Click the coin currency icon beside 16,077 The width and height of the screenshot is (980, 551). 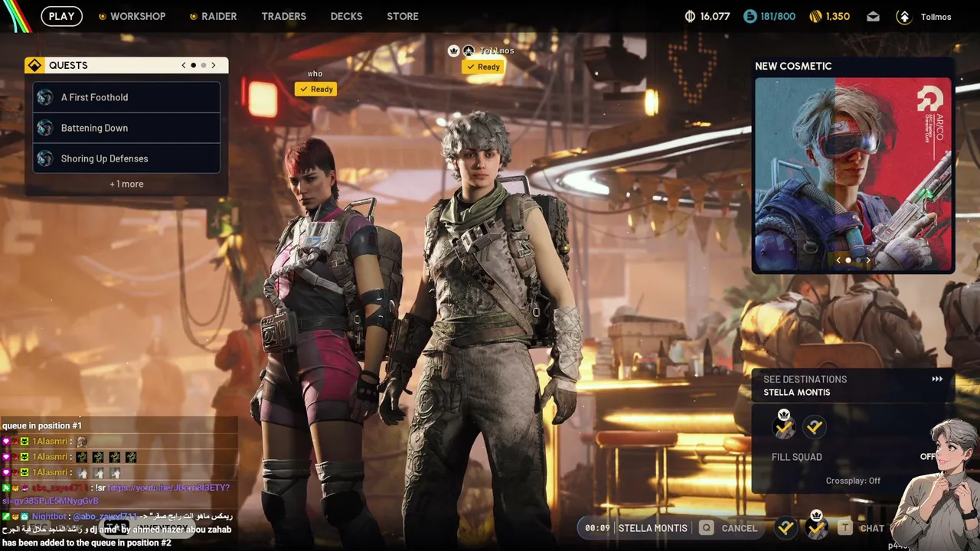pyautogui.click(x=689, y=16)
